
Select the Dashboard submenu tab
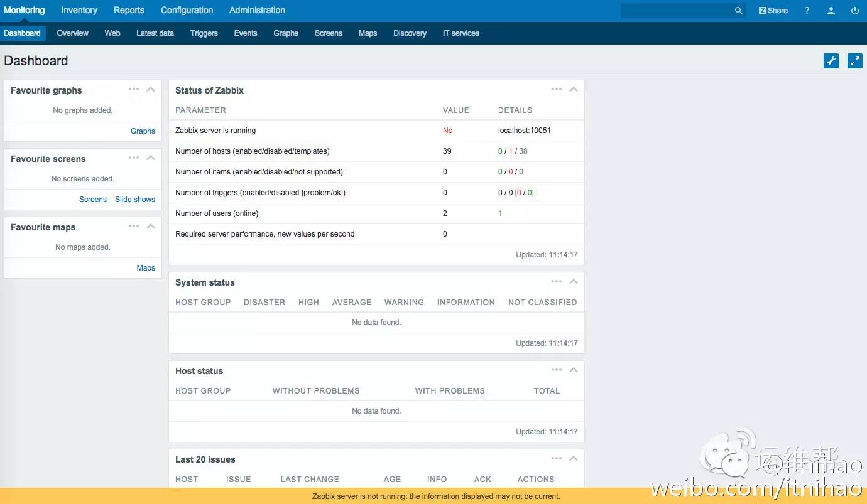[23, 33]
